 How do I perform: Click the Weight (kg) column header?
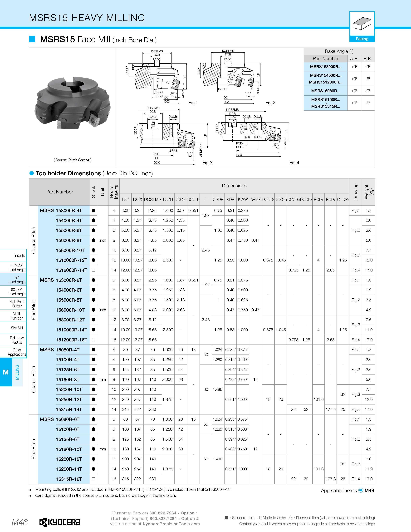pos(369,192)
